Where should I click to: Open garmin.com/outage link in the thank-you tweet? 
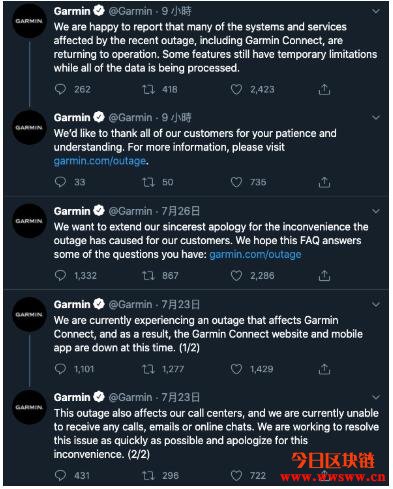pos(100,161)
